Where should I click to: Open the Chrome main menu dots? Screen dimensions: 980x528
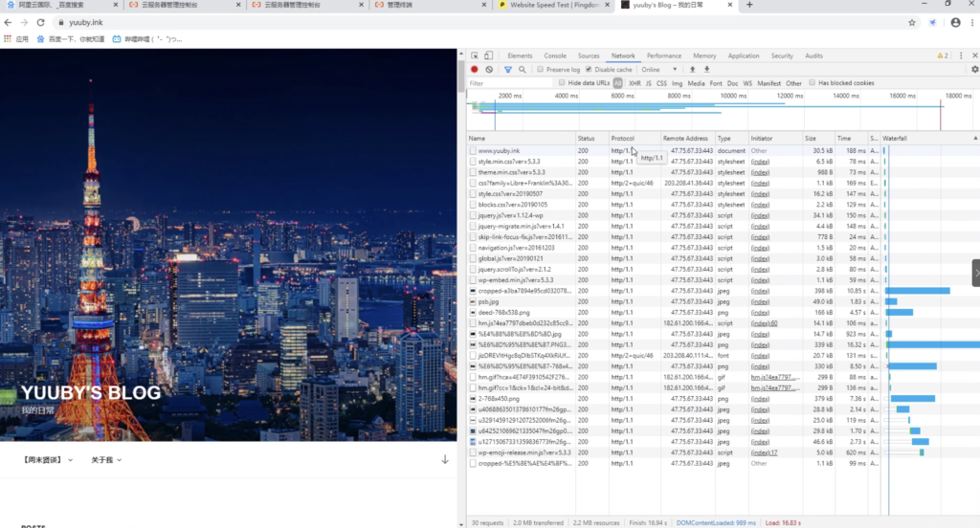[972, 23]
